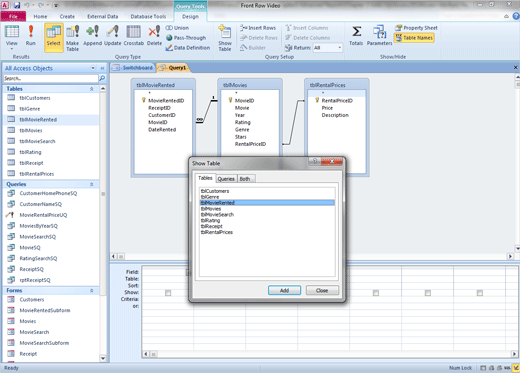Click the navigation pane scroll down arrow
Screen dimensions: 520x373
coord(103,359)
